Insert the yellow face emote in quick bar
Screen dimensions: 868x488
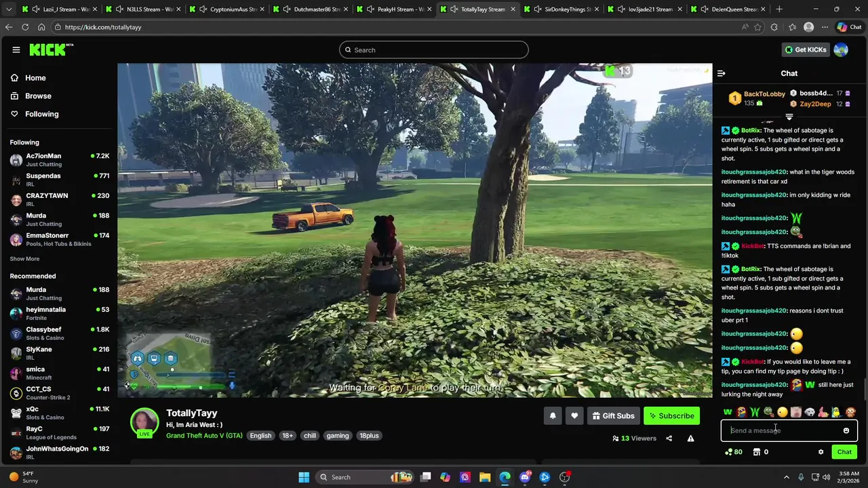click(783, 412)
